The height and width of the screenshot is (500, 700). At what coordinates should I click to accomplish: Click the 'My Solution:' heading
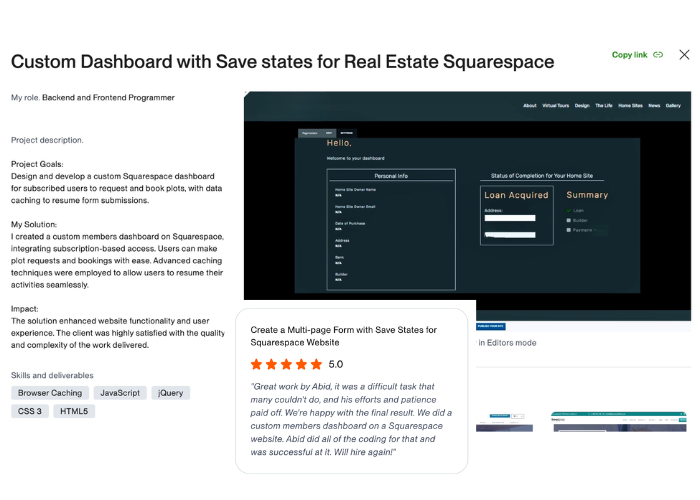pos(34,225)
